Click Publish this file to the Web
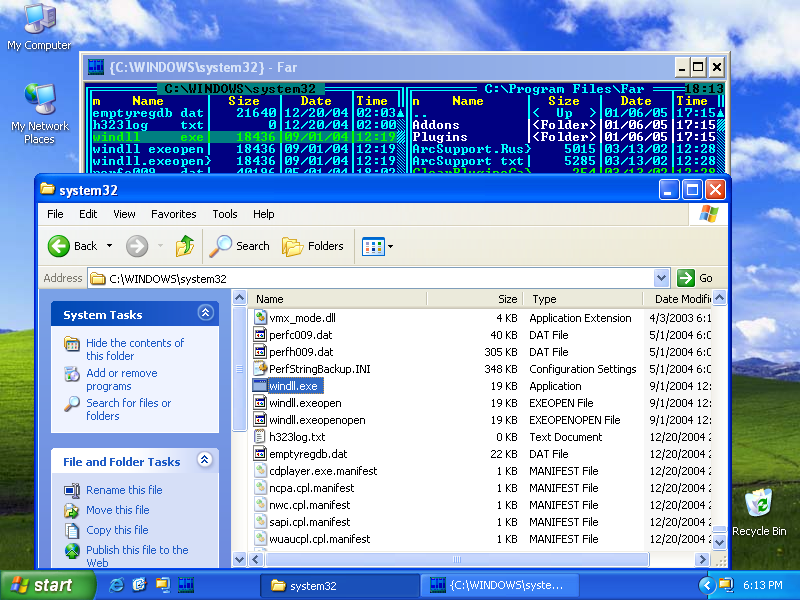The image size is (800, 600). (x=137, y=556)
